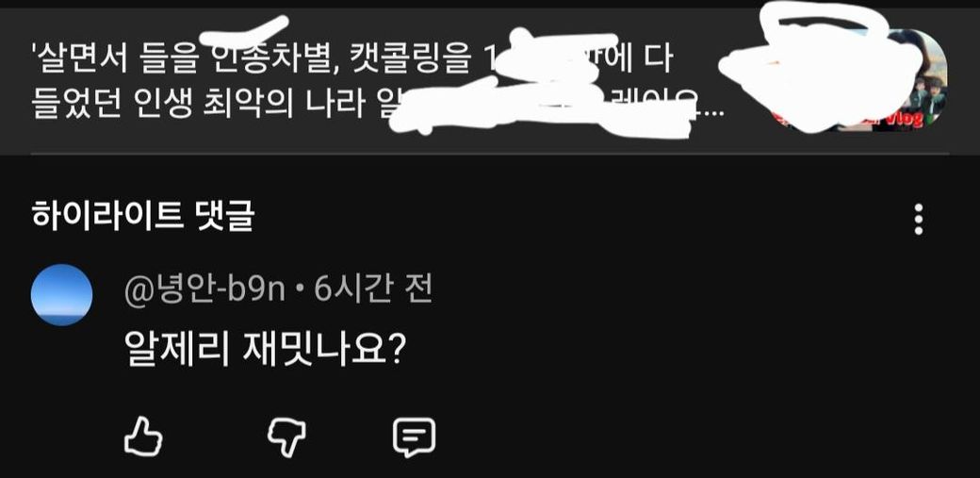Click the 캣콜링을 word in video title
This screenshot has height=478, width=980.
tap(410, 58)
